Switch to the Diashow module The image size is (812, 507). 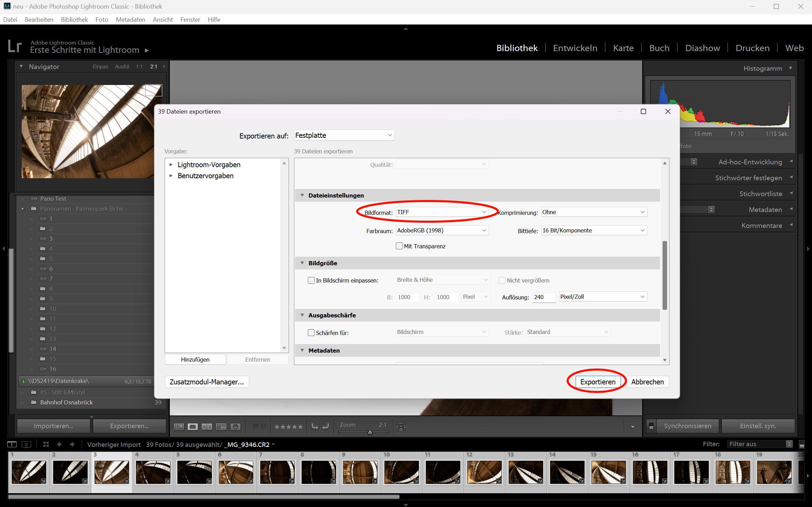(x=703, y=48)
